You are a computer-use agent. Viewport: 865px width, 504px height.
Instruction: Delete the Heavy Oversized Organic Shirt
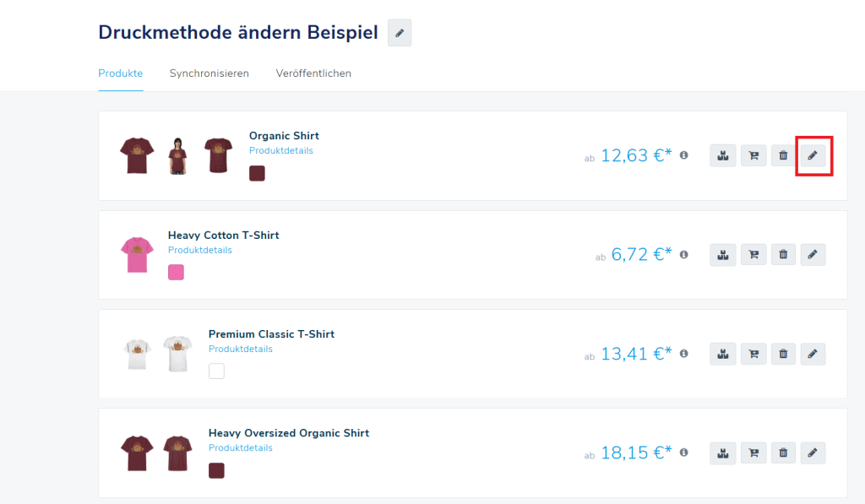783,453
